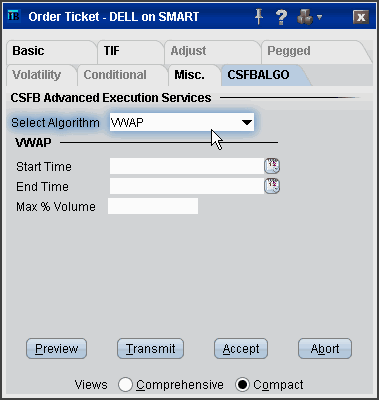The image size is (379, 400).
Task: Close the Order Ticket window
Action: [361, 17]
